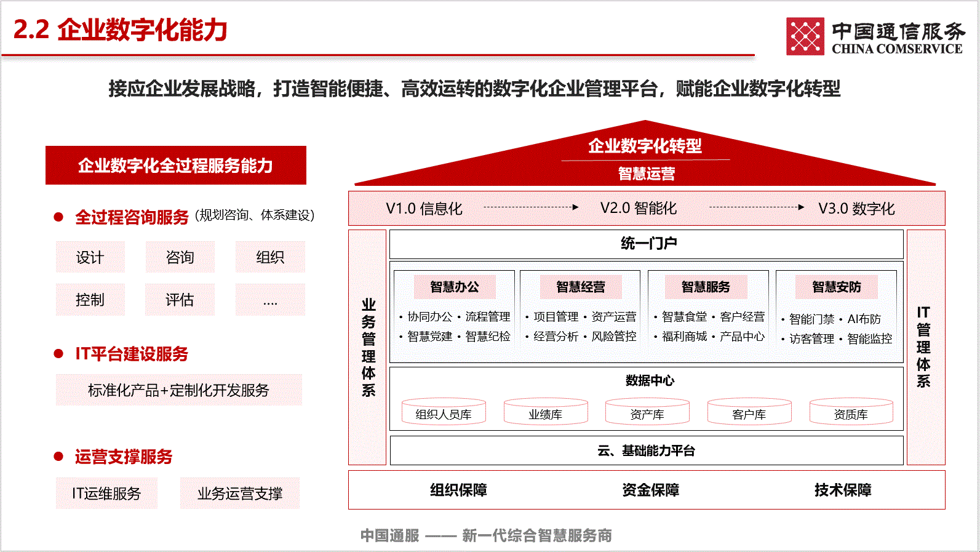Select the 标准化产品+定制化开发服务 box
The height and width of the screenshot is (552, 980).
[x=178, y=390]
